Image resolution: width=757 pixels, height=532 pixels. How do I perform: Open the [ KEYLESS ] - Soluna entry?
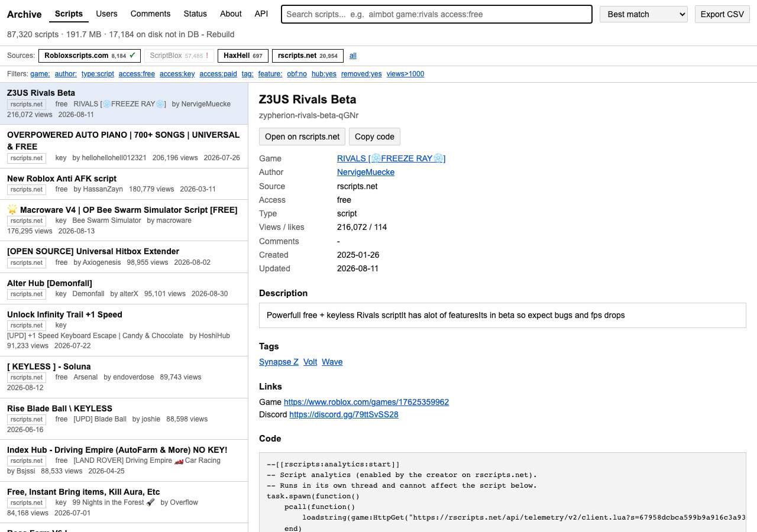coord(124,377)
